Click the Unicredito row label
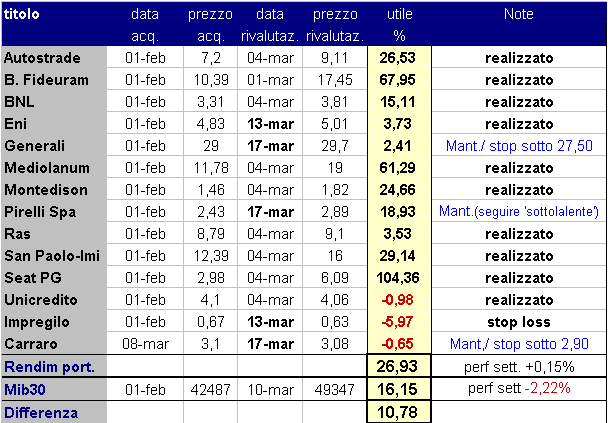Screen dimensions: 608x423 click(41, 300)
